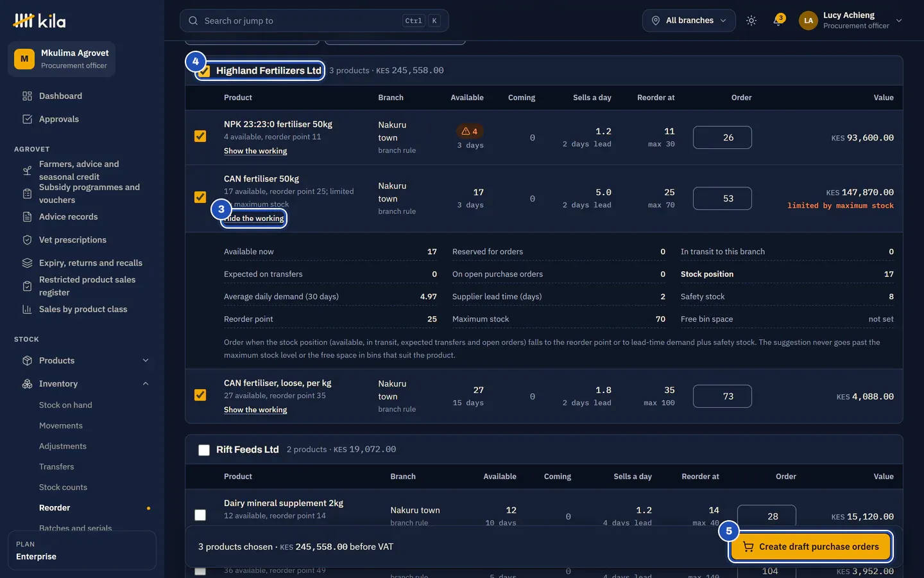
Task: Open the Dashboard icon in sidebar
Action: [27, 96]
